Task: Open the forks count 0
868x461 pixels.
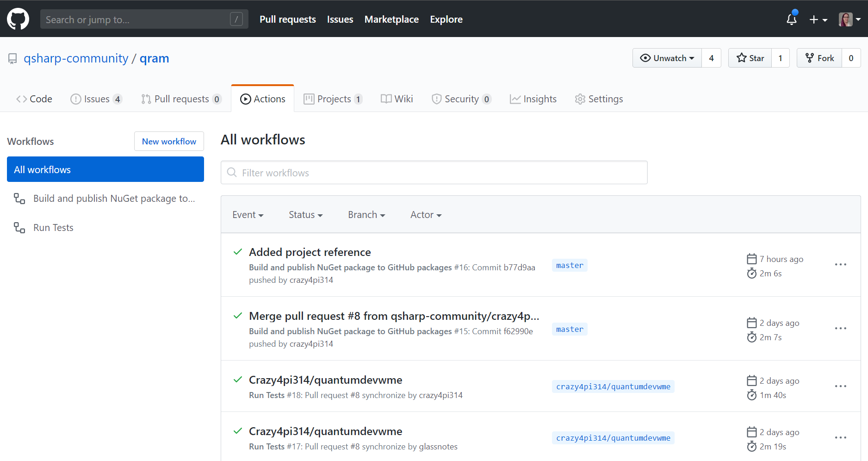Action: pyautogui.click(x=851, y=58)
